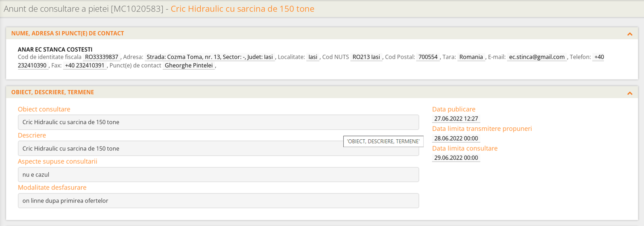Click the Modalitate desfasurare field
Screen dimensions: 644x226
(x=218, y=201)
